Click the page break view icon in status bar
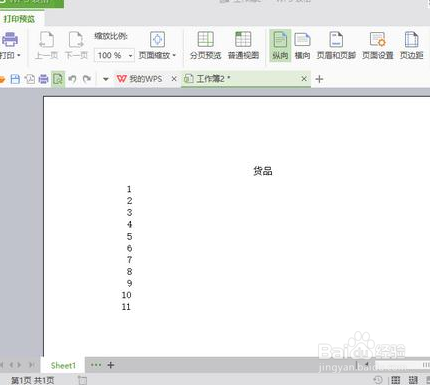Viewport: 435px width, 385px height. point(413,380)
